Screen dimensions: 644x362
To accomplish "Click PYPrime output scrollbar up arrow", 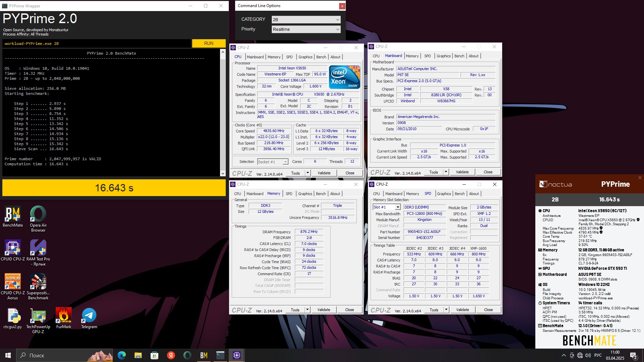I will pos(223,52).
